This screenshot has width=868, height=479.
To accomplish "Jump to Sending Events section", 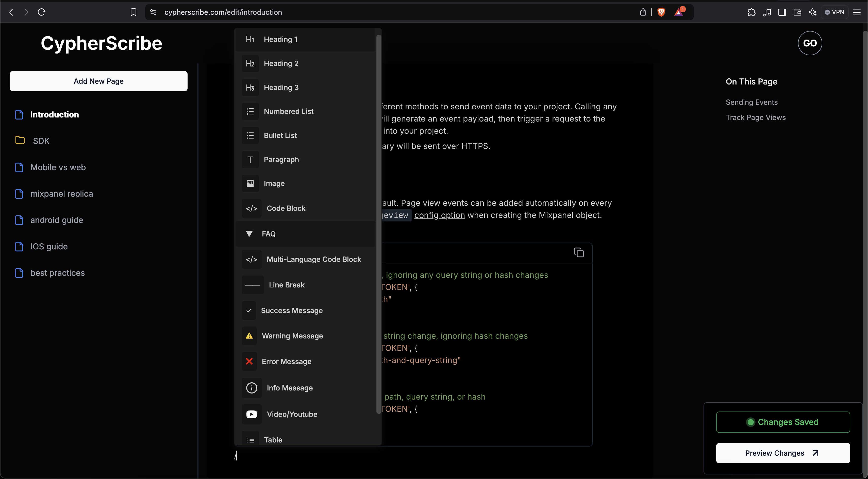I will pos(752,102).
